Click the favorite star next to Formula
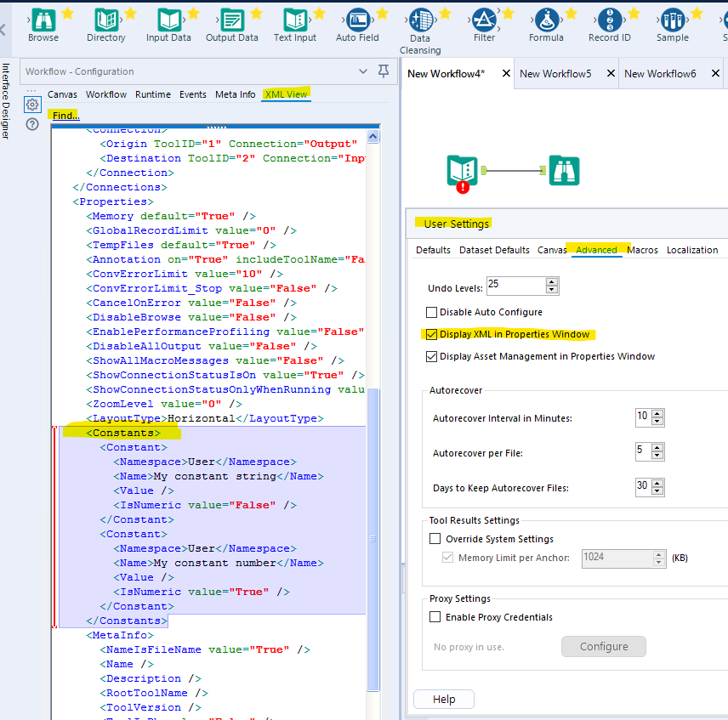Screen dimensions: 728x720 571,14
